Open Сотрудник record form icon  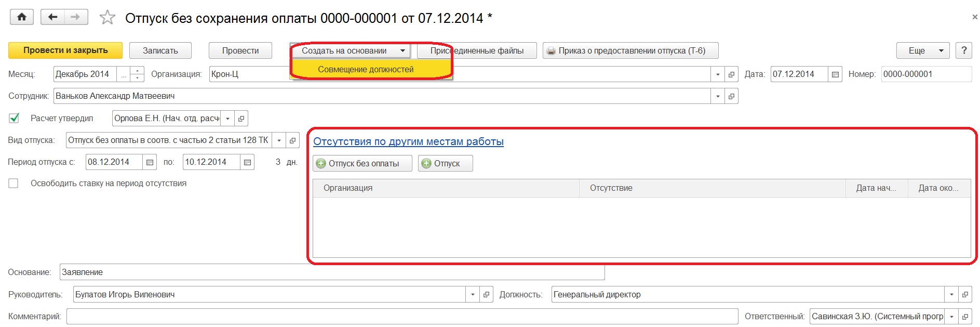[x=731, y=96]
